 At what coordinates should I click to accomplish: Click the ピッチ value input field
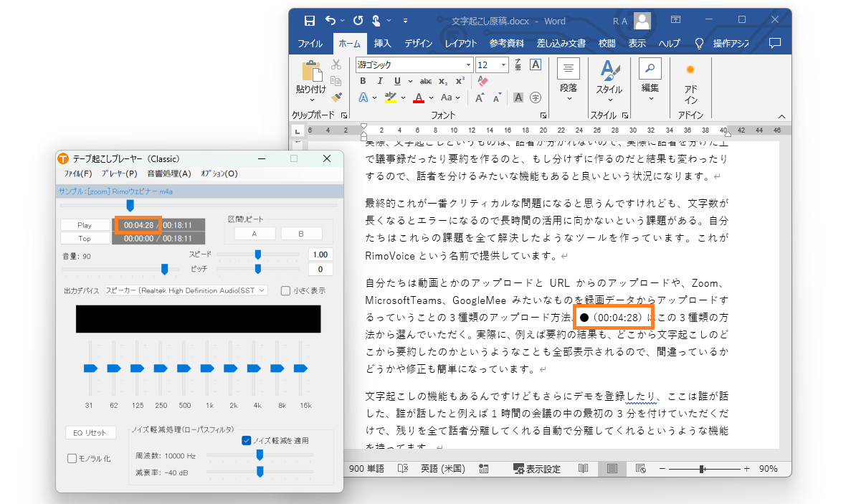[x=320, y=270]
